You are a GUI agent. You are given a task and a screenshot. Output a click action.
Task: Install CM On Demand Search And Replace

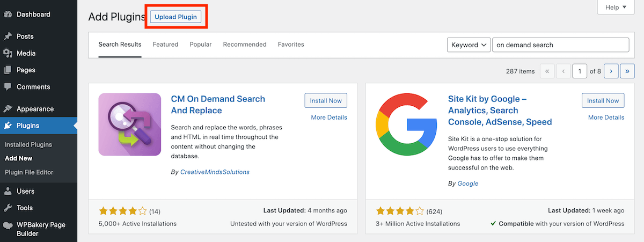326,100
